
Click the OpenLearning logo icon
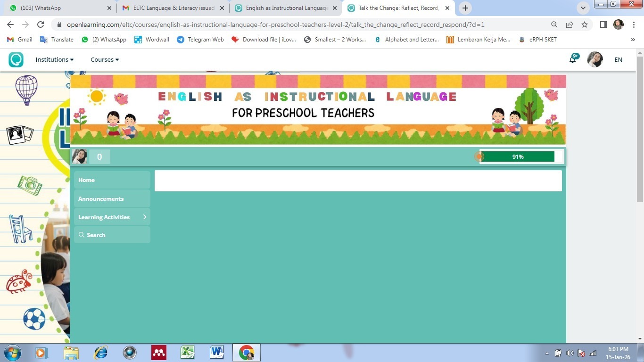[16, 59]
